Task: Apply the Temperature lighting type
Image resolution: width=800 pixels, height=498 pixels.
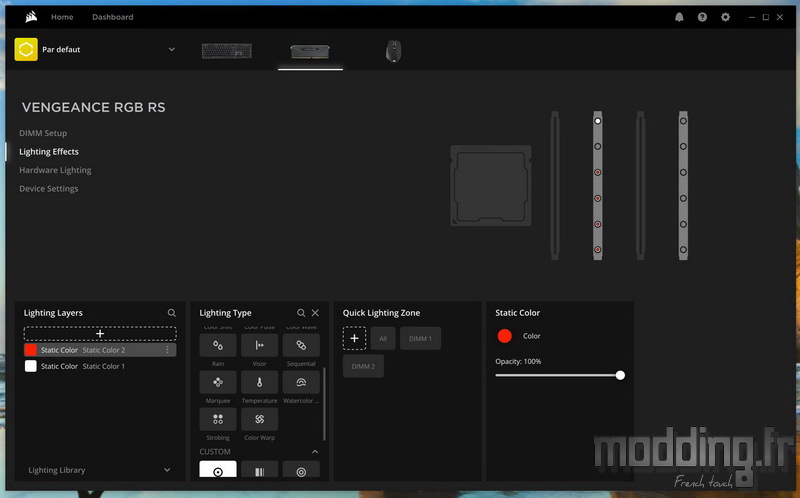Action: coord(259,382)
